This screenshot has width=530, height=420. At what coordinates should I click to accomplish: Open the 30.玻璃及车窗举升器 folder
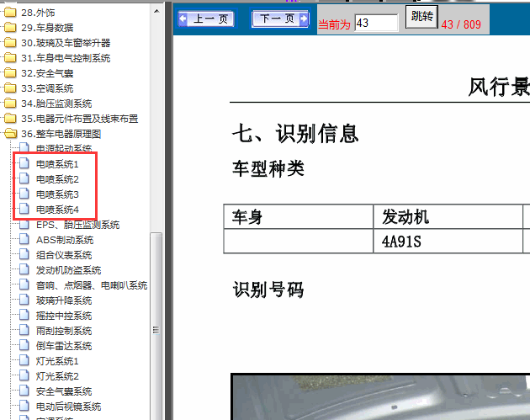click(x=66, y=43)
